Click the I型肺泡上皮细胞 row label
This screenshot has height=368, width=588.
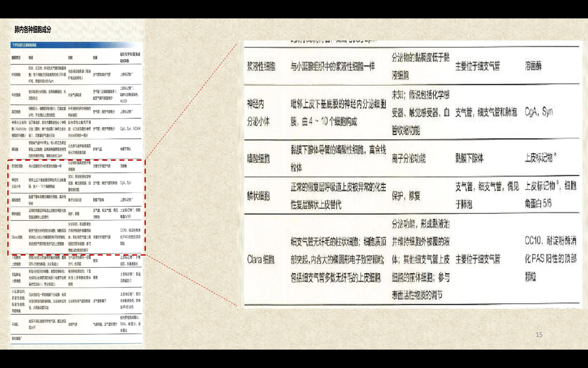tap(16, 261)
